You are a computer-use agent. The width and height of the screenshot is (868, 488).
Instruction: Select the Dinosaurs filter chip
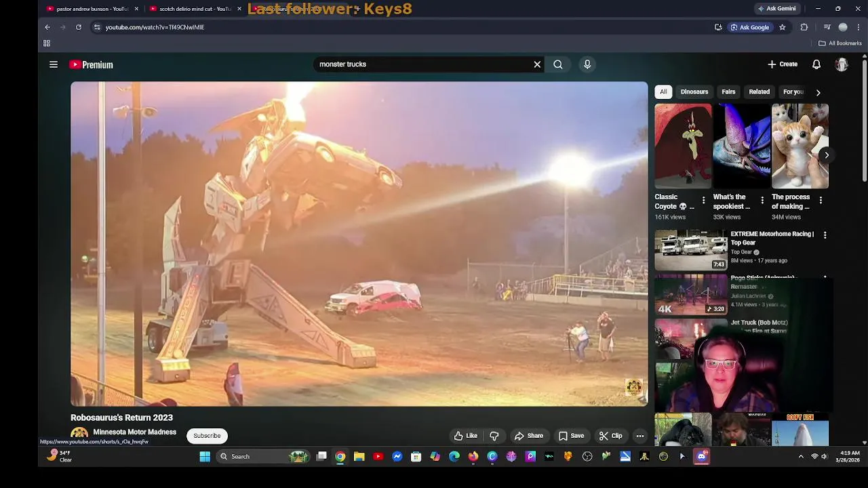(694, 91)
